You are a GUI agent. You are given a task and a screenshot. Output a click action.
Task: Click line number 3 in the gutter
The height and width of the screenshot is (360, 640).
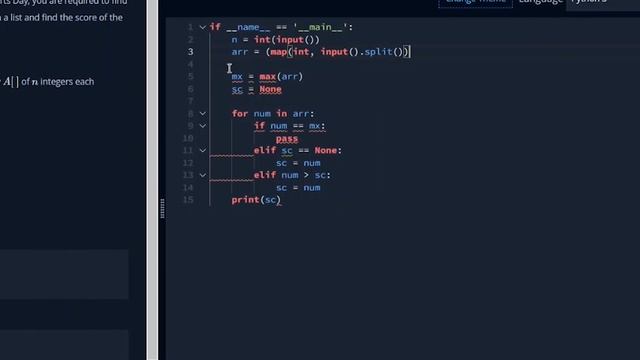coord(190,52)
